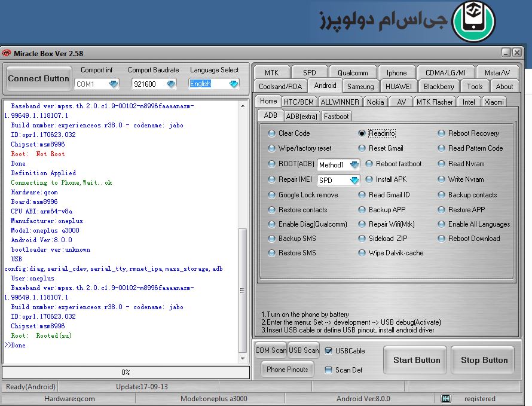Click the 0% progress bar
The image size is (532, 406).
click(x=126, y=373)
